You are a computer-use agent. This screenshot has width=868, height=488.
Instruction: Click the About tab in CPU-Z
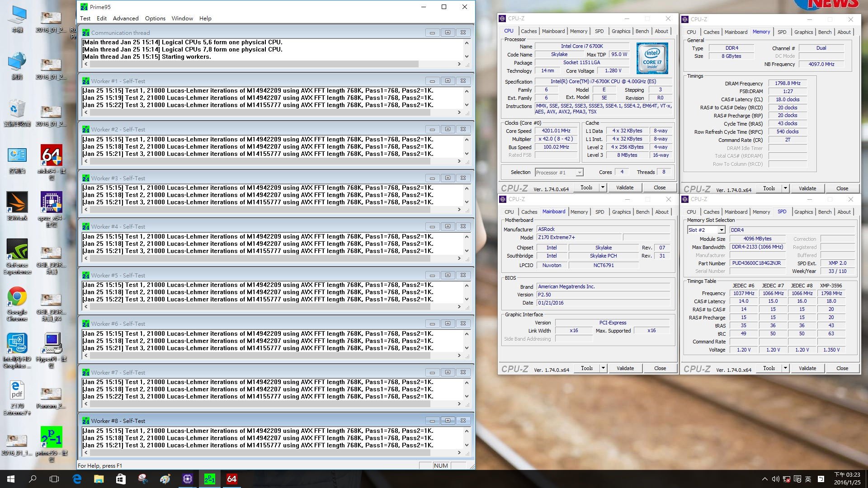(x=662, y=31)
